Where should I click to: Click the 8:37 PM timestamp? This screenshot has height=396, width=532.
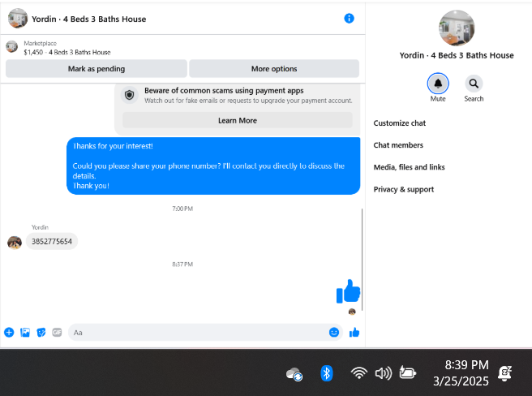(x=182, y=265)
